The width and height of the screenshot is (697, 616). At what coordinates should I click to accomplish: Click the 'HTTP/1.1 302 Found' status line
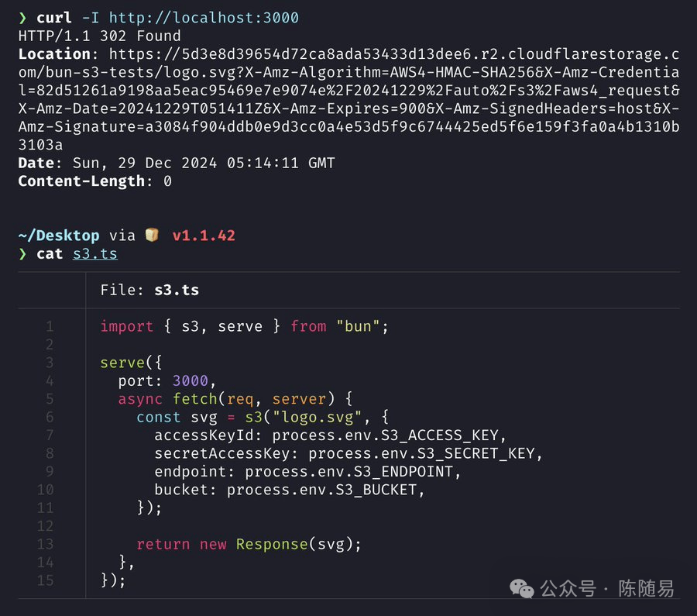[100, 36]
